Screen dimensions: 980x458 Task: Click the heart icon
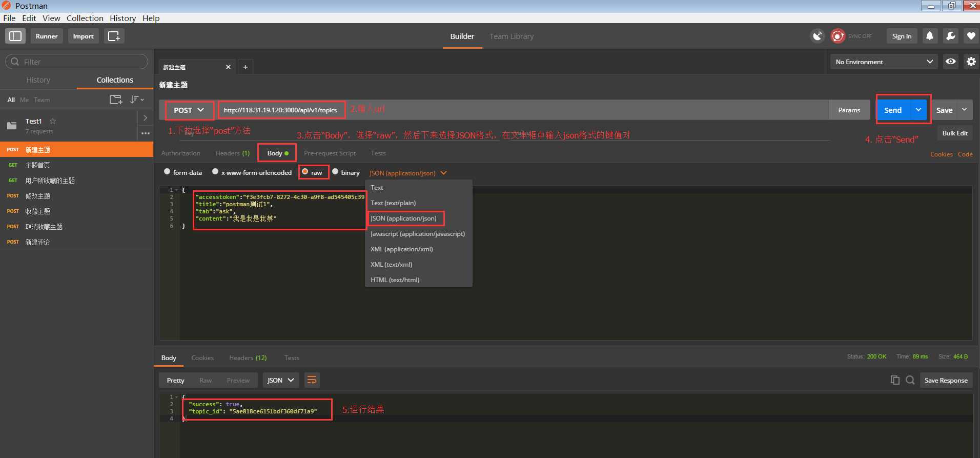[971, 36]
